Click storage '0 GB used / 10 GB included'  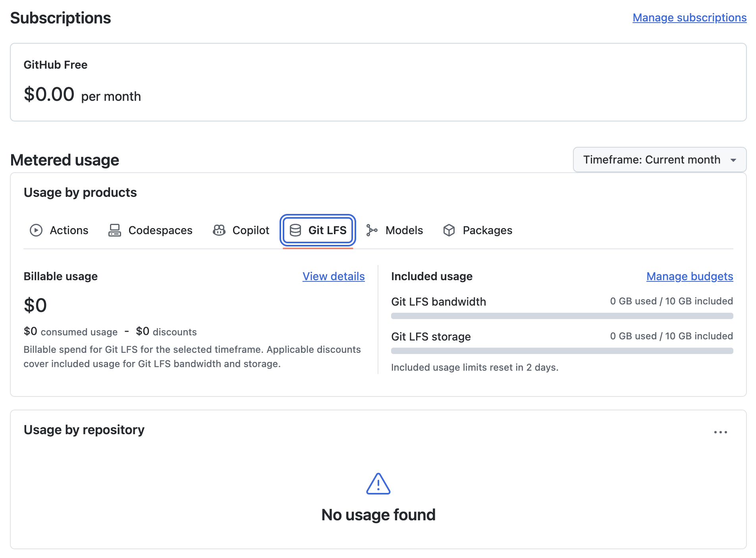tap(671, 336)
